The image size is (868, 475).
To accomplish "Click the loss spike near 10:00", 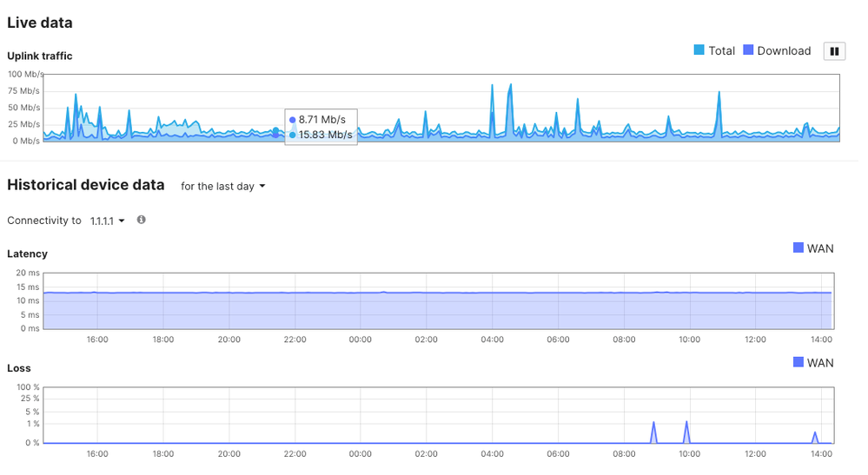I will [x=686, y=432].
